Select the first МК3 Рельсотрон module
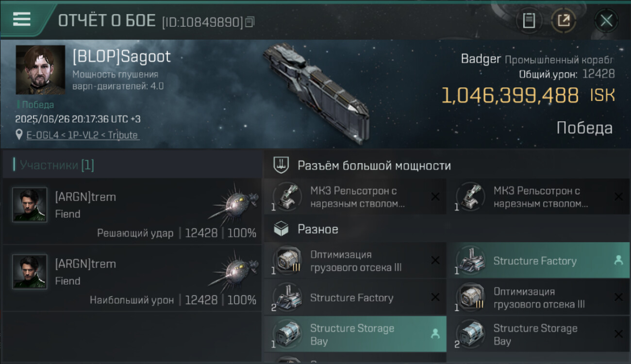Screen dimensions: 631x364 click(x=355, y=197)
